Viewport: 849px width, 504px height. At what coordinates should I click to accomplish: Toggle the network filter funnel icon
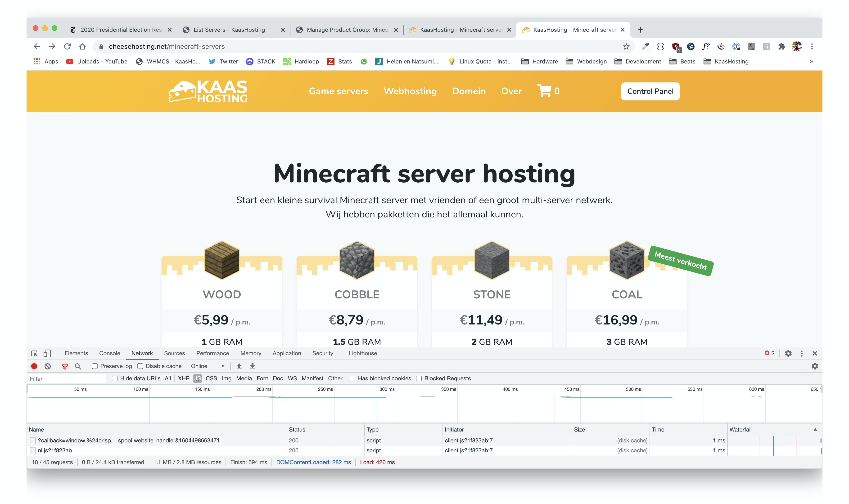point(64,366)
